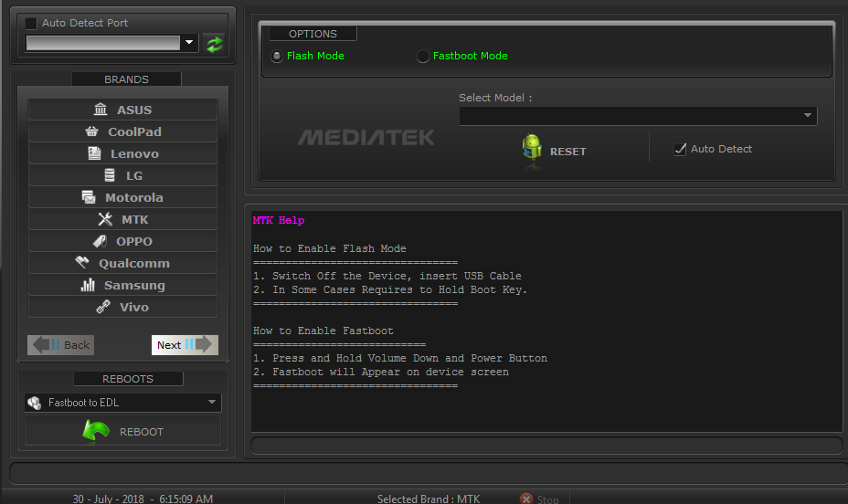Open the port selection dropdown
Image resolution: width=848 pixels, height=504 pixels.
[x=189, y=43]
